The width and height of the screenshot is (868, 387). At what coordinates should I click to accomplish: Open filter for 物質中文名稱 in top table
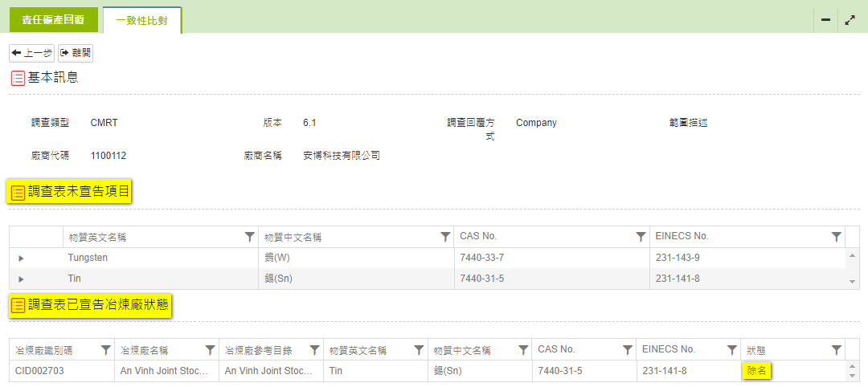(445, 237)
